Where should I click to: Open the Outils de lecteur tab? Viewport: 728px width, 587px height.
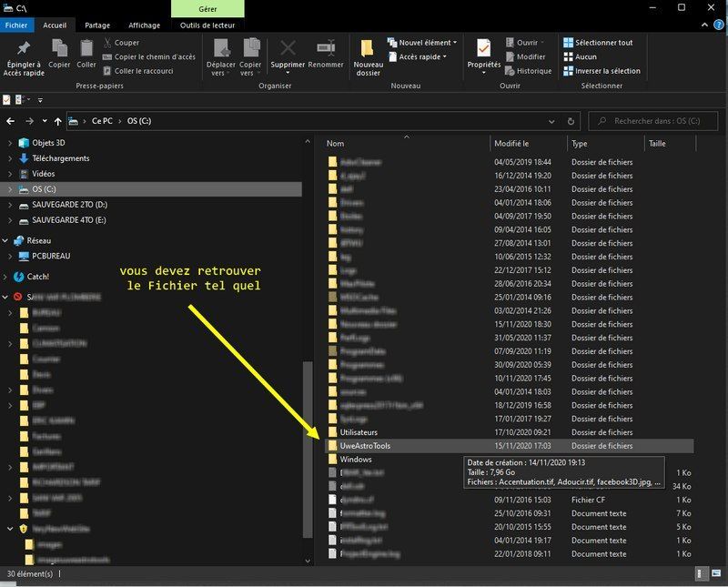pyautogui.click(x=207, y=25)
